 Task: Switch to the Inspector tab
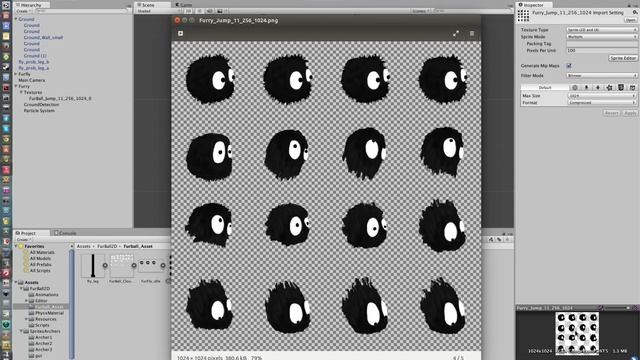[534, 5]
